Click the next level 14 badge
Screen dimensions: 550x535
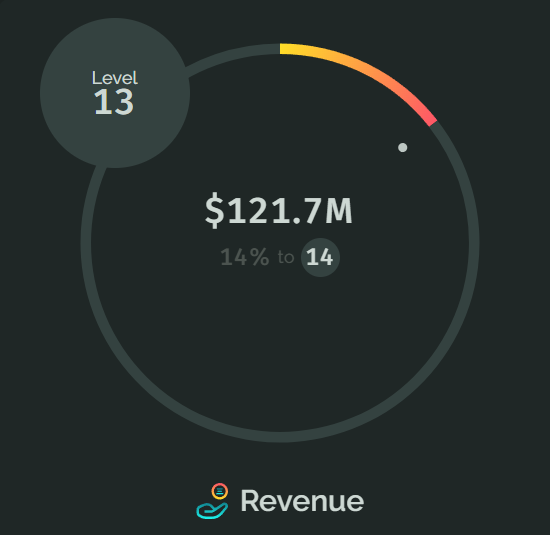point(320,258)
